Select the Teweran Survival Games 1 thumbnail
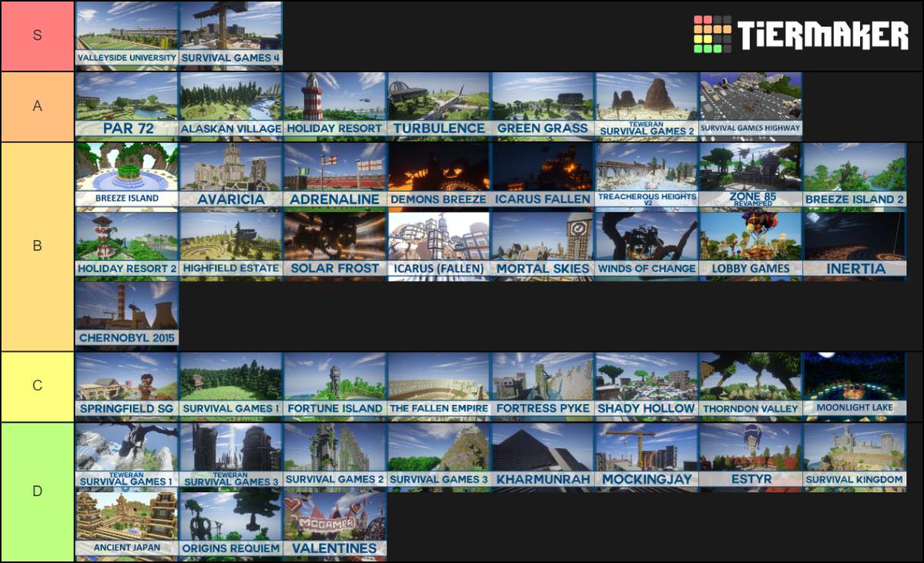This screenshot has width=924, height=563. click(x=127, y=457)
